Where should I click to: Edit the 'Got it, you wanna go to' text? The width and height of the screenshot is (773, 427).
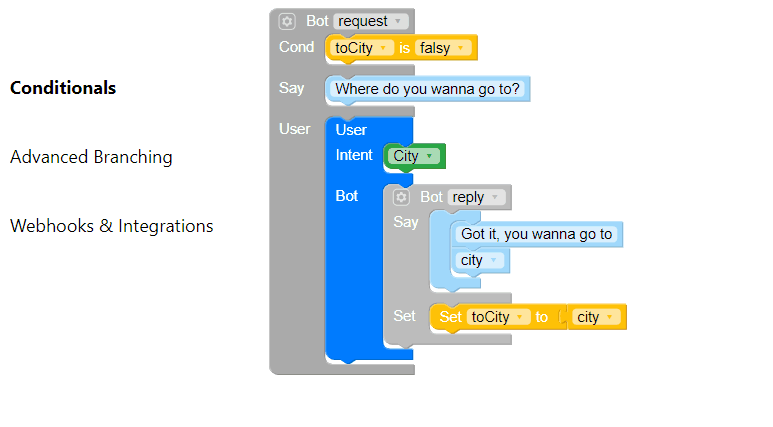point(537,234)
